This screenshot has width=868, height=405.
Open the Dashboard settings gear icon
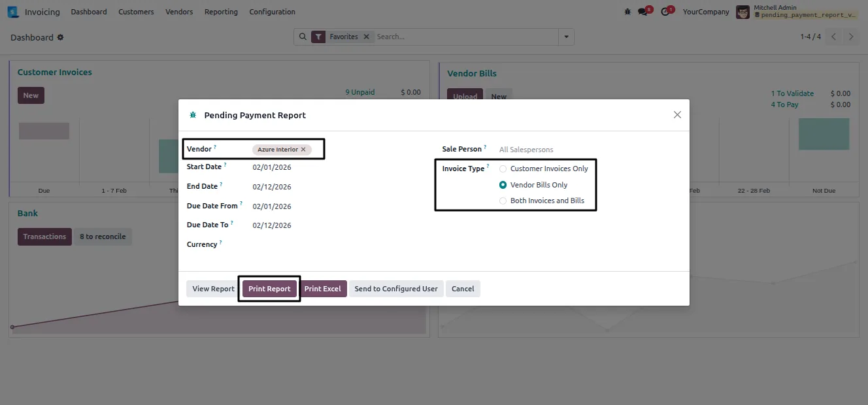[x=61, y=37]
